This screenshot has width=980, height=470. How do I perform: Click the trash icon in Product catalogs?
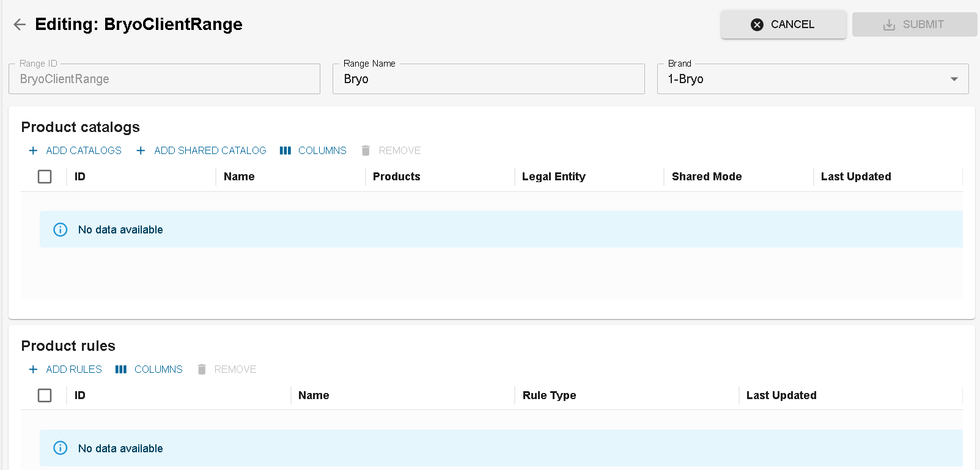click(366, 150)
